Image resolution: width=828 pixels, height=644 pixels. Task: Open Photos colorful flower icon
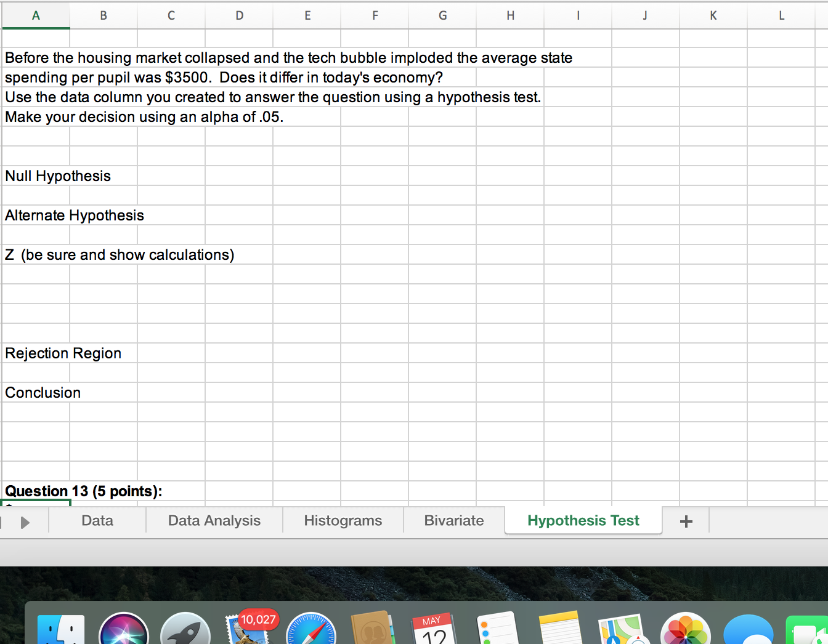coord(686,629)
